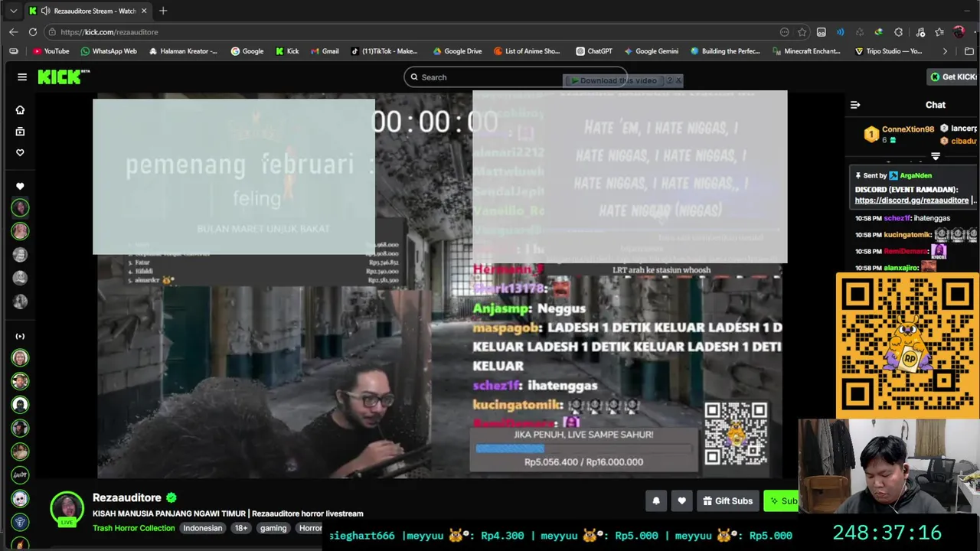Image resolution: width=980 pixels, height=551 pixels.
Task: Open the Tripo Studio bookmark
Action: 888,51
